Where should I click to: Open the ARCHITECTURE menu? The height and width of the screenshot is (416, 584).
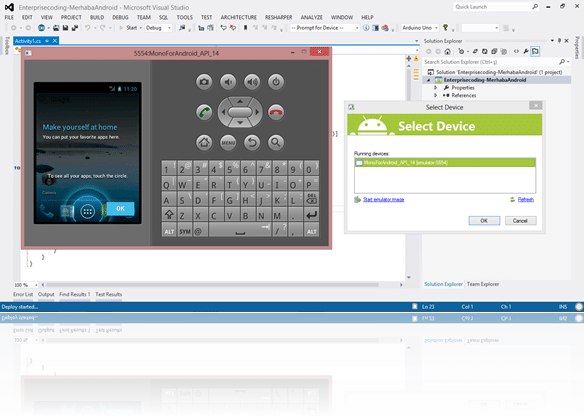(238, 18)
